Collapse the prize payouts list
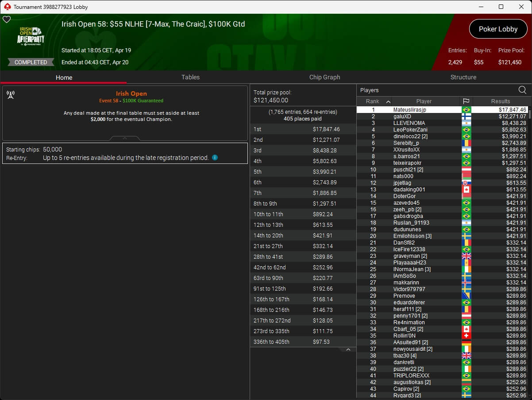 pyautogui.click(x=348, y=350)
